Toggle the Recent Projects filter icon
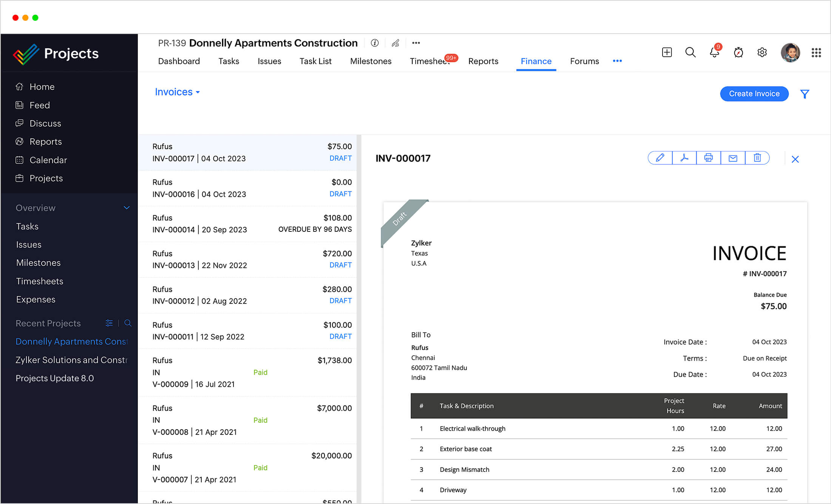The width and height of the screenshot is (831, 504). click(109, 323)
